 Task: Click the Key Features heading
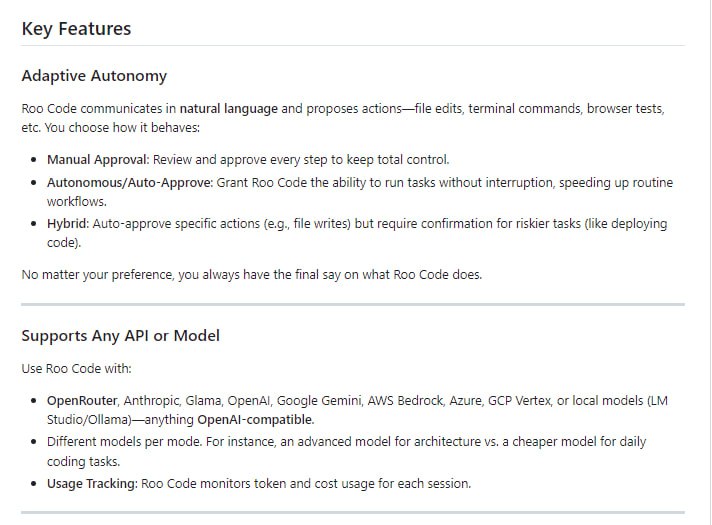[76, 28]
